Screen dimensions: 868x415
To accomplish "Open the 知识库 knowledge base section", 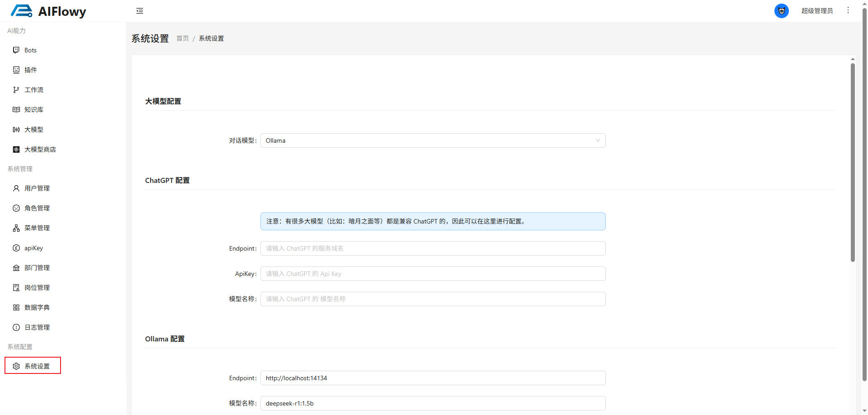I will point(34,109).
